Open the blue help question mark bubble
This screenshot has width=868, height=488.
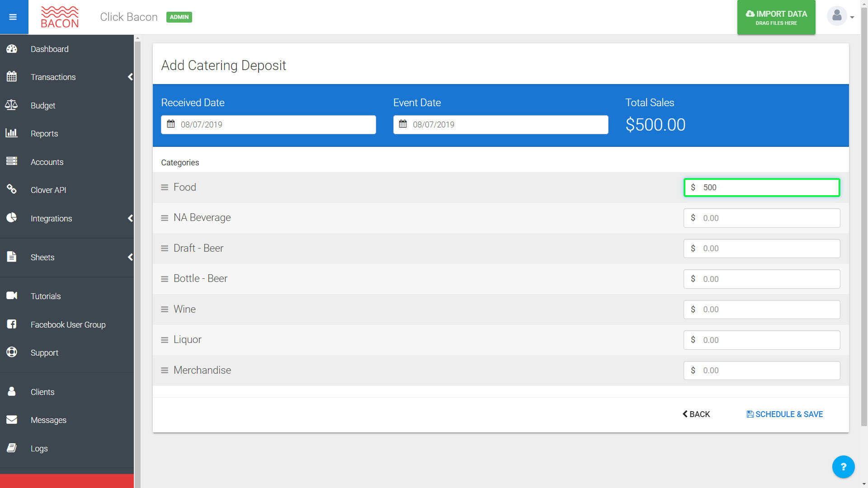pyautogui.click(x=843, y=467)
